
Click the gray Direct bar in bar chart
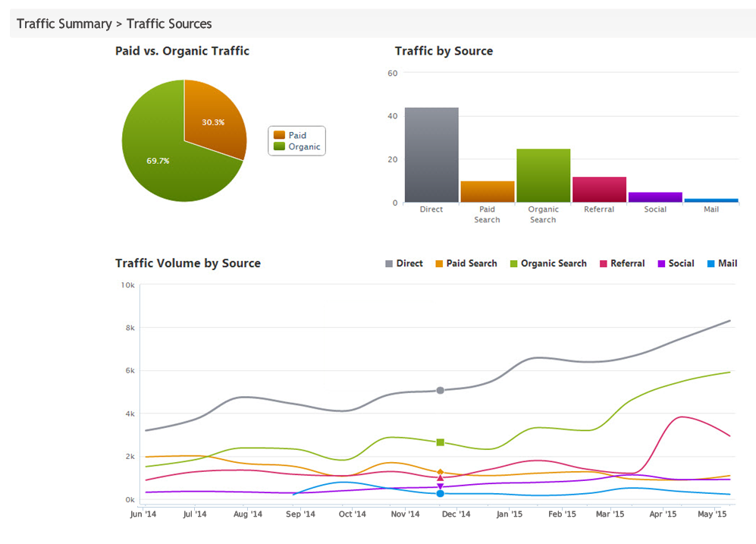431,155
